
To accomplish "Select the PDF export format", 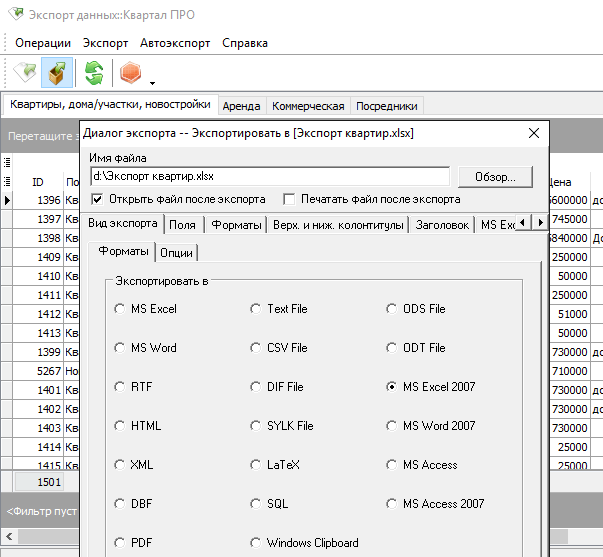I will tap(121, 543).
